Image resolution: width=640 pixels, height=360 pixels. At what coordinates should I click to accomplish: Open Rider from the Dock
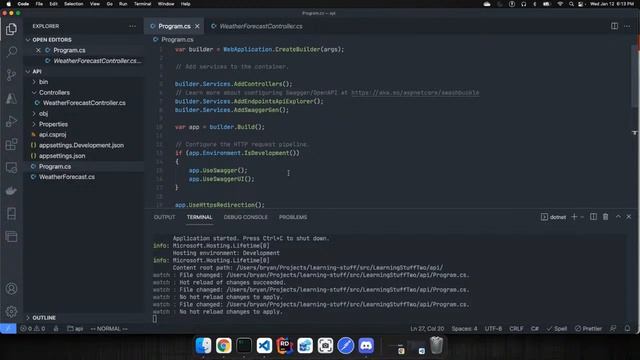coord(284,346)
